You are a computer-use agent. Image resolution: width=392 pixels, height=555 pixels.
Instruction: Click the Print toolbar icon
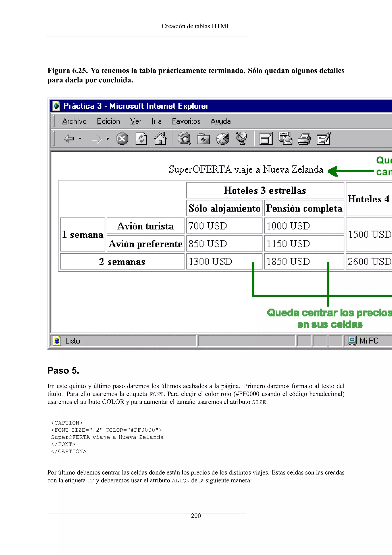click(x=304, y=139)
